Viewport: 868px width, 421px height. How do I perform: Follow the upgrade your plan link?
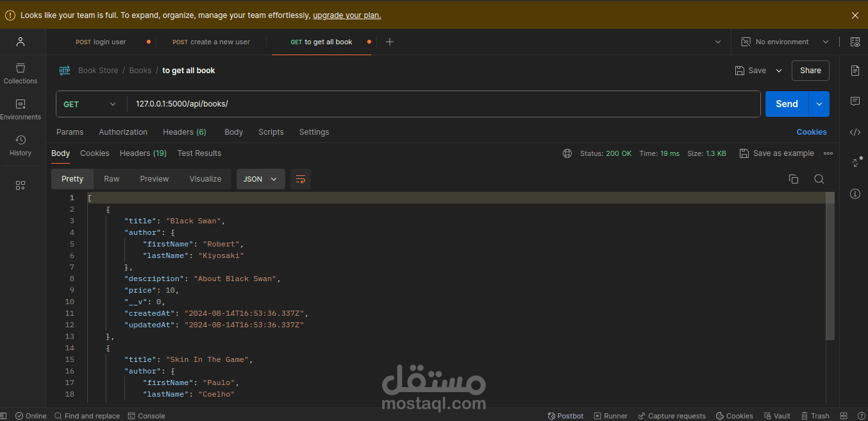point(347,15)
